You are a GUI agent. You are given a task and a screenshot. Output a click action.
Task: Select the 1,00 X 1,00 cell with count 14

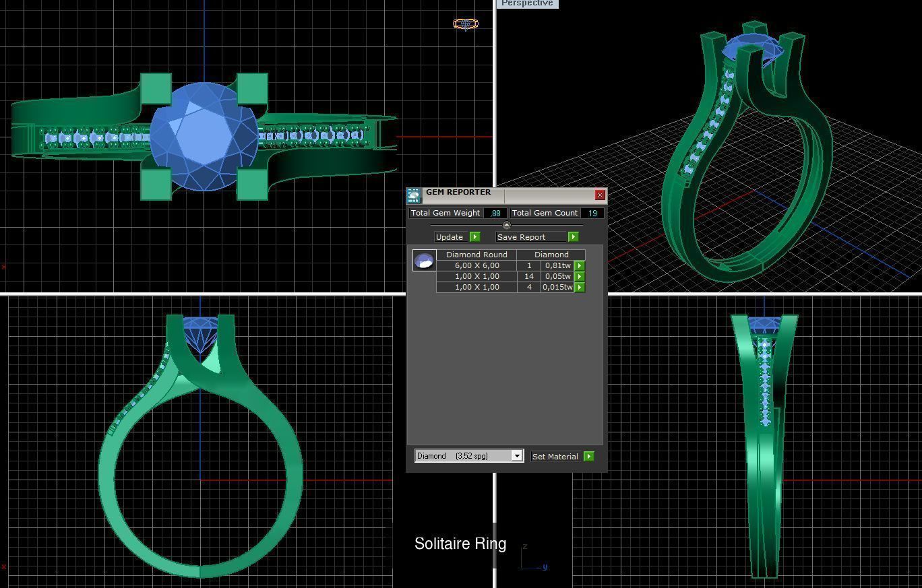[x=477, y=276]
